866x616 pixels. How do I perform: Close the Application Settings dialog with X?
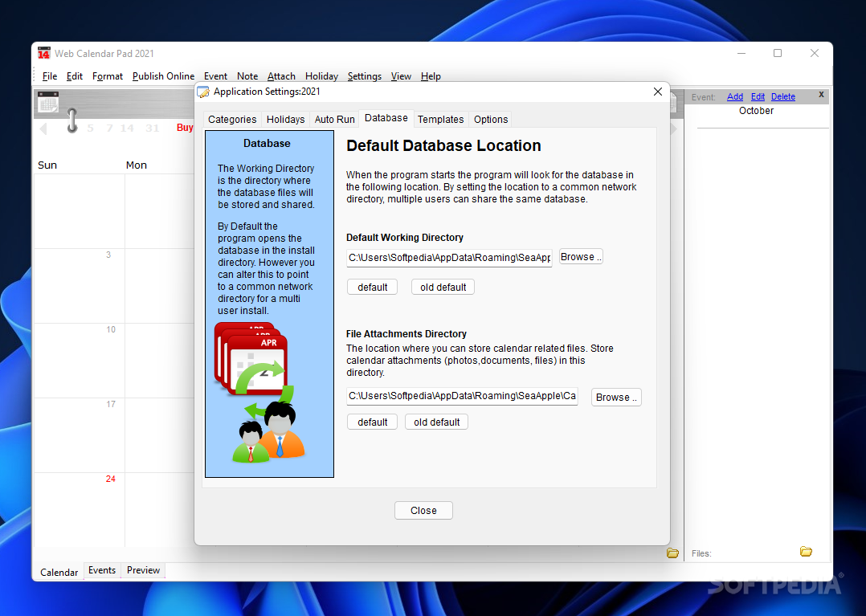[657, 92]
